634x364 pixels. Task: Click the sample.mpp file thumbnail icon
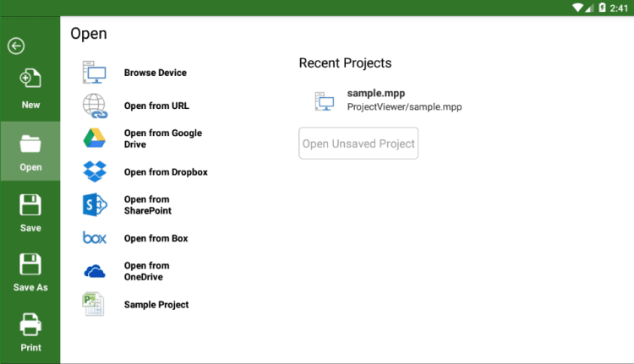(x=325, y=101)
